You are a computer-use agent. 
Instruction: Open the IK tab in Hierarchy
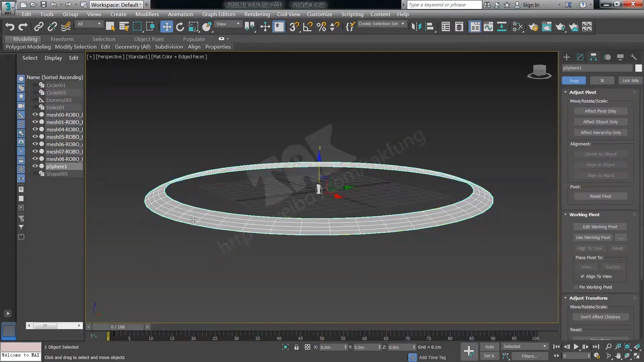602,81
